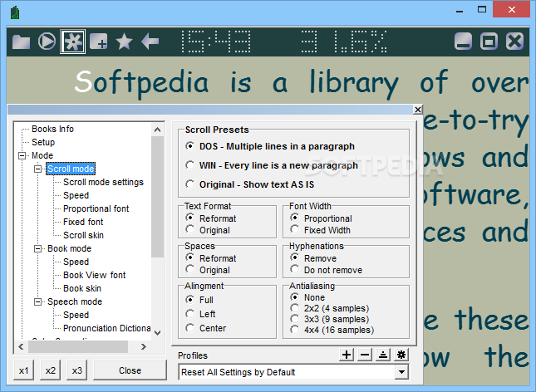Maximize the reader via the skin maximize icon
This screenshot has height=392, width=536.
[x=489, y=42]
